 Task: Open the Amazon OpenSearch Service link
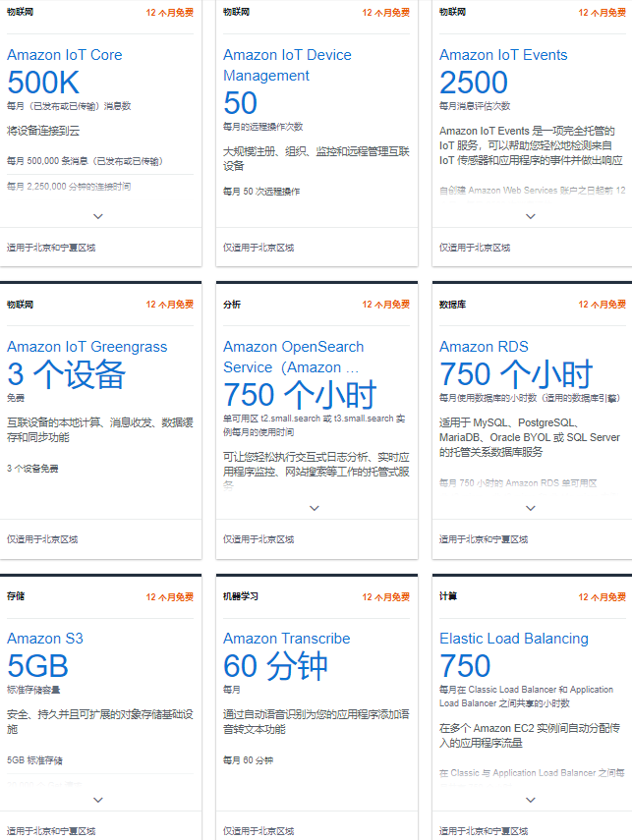(293, 357)
